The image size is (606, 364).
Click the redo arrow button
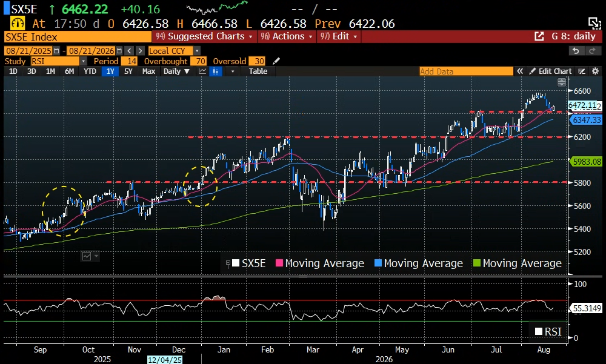pyautogui.click(x=592, y=51)
